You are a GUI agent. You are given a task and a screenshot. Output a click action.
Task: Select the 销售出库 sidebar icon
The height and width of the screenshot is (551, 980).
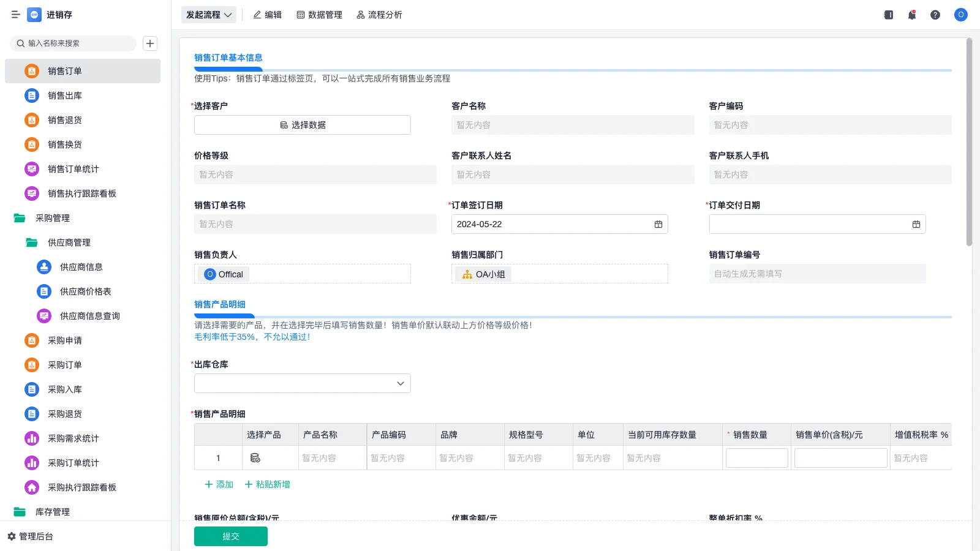pos(31,96)
